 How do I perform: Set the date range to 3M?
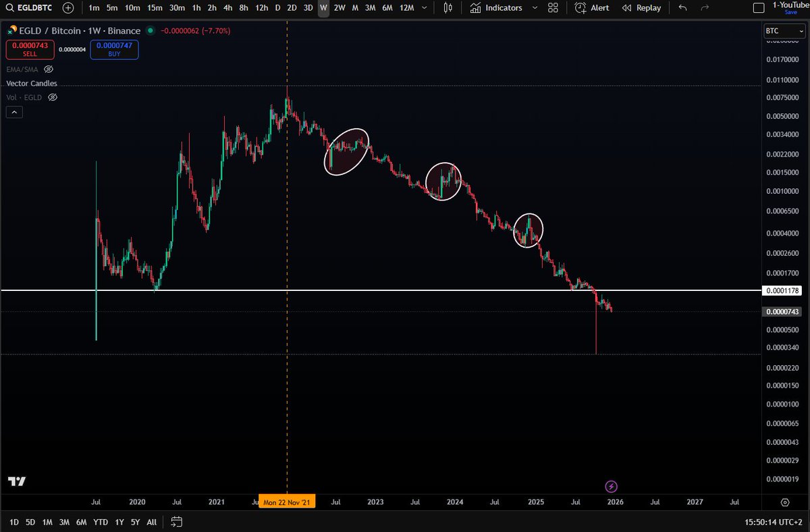[x=64, y=522]
